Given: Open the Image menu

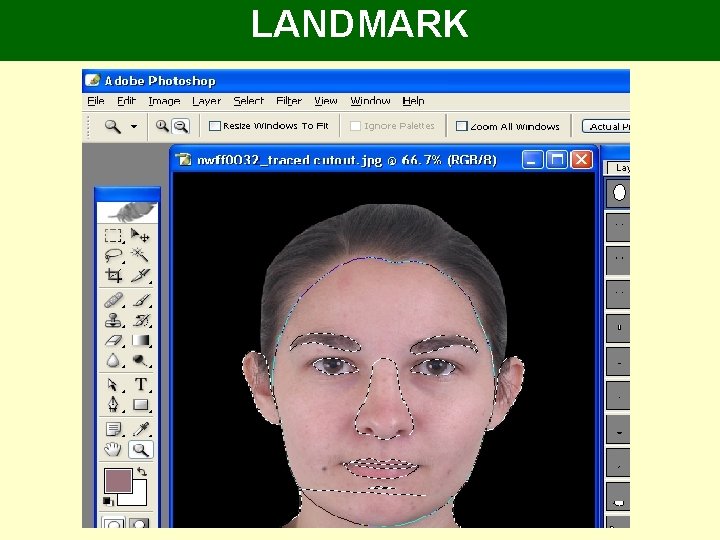Looking at the screenshot, I should [164, 101].
